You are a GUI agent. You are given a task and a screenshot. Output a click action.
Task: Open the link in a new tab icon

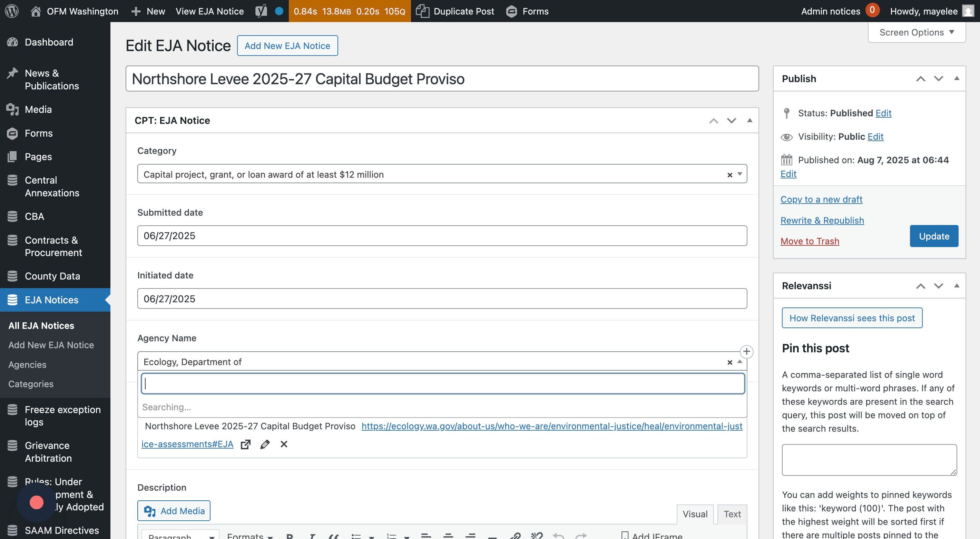point(246,444)
